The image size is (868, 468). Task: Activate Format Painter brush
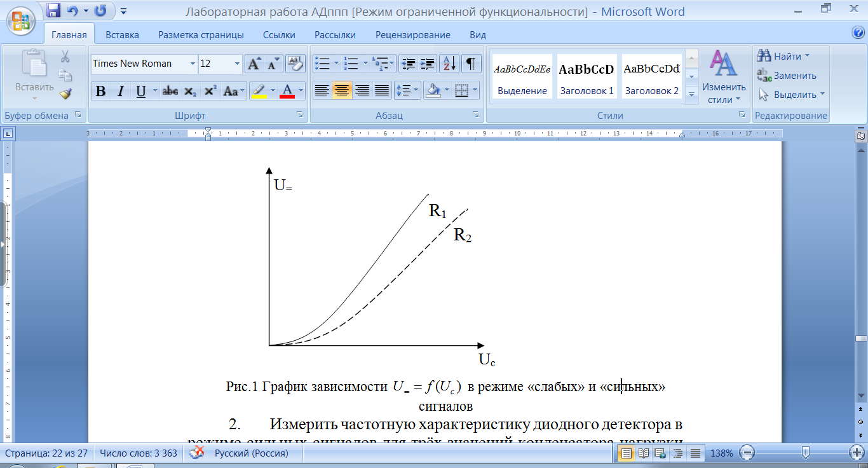click(x=65, y=94)
